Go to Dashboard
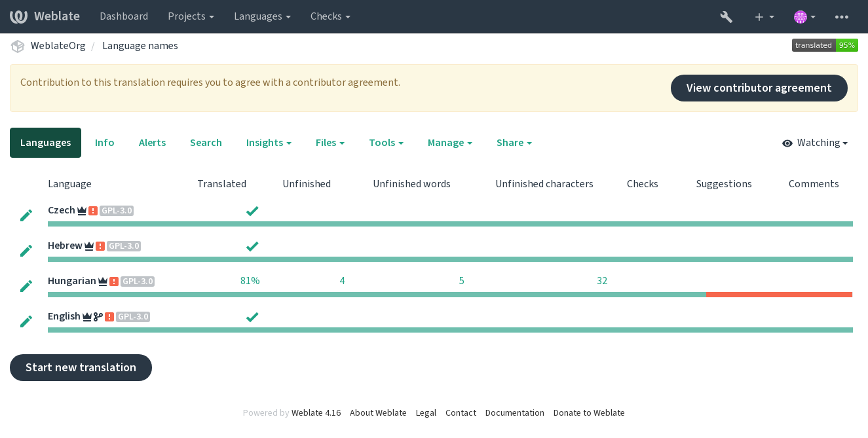Viewport: 868px width, 438px height. point(124,16)
